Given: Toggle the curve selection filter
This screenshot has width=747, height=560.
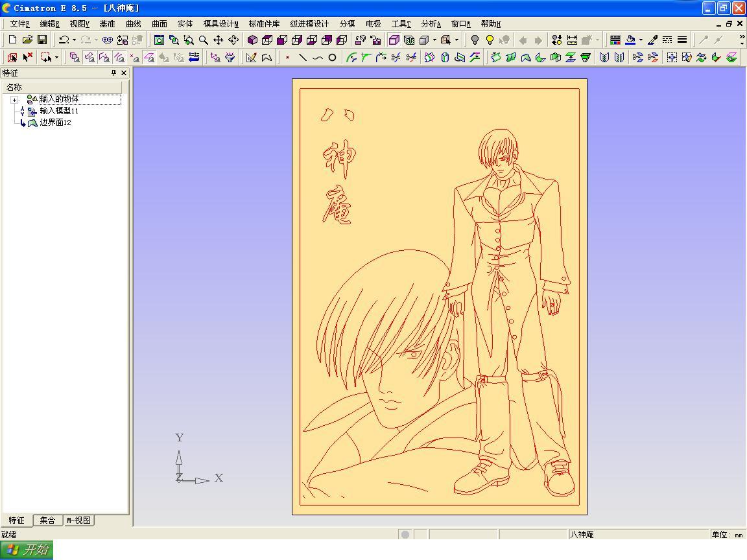Looking at the screenshot, I should coord(119,58).
